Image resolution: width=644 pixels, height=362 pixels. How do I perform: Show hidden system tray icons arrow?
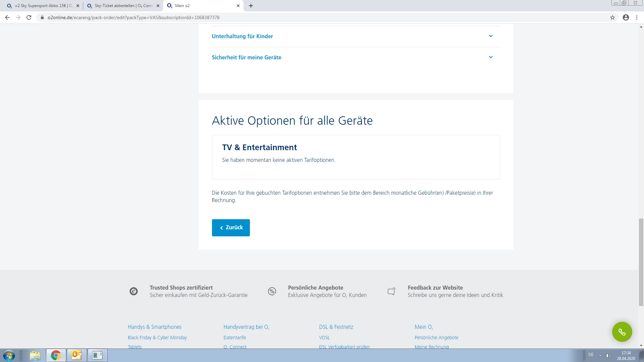pyautogui.click(x=600, y=355)
